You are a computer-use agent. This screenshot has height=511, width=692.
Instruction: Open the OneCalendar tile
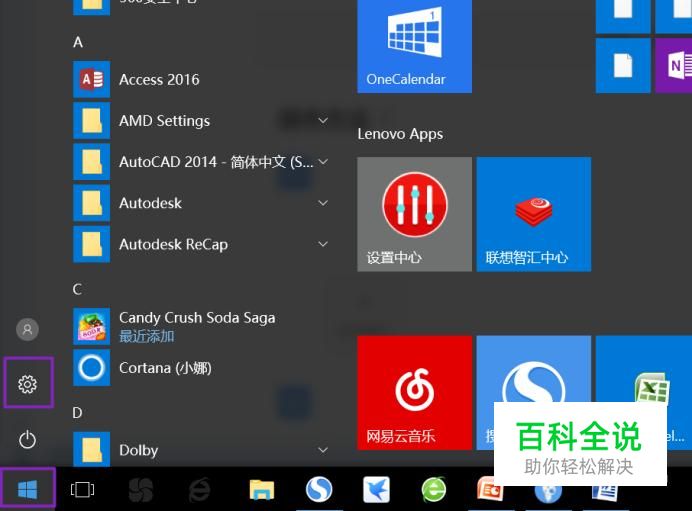coord(414,46)
